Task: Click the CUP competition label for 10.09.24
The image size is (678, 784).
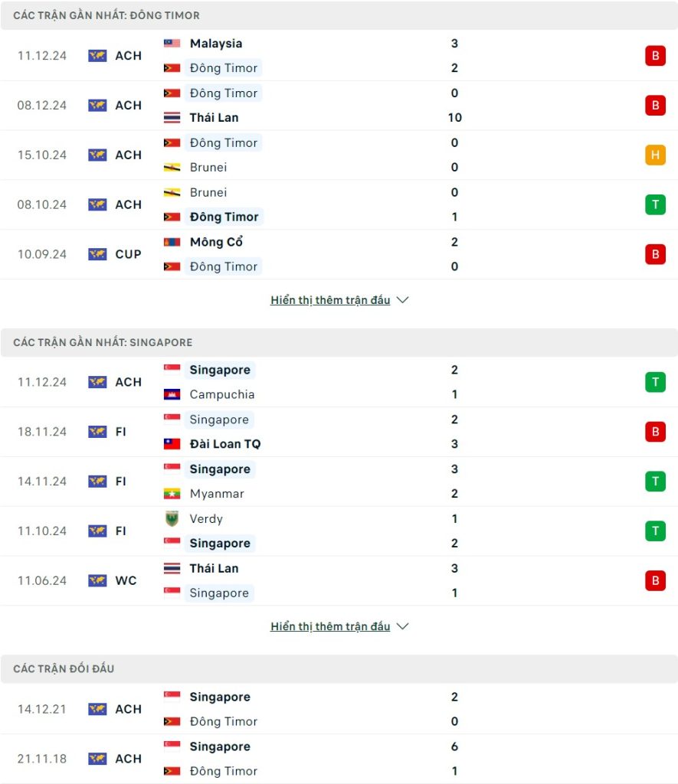Action: click(128, 254)
